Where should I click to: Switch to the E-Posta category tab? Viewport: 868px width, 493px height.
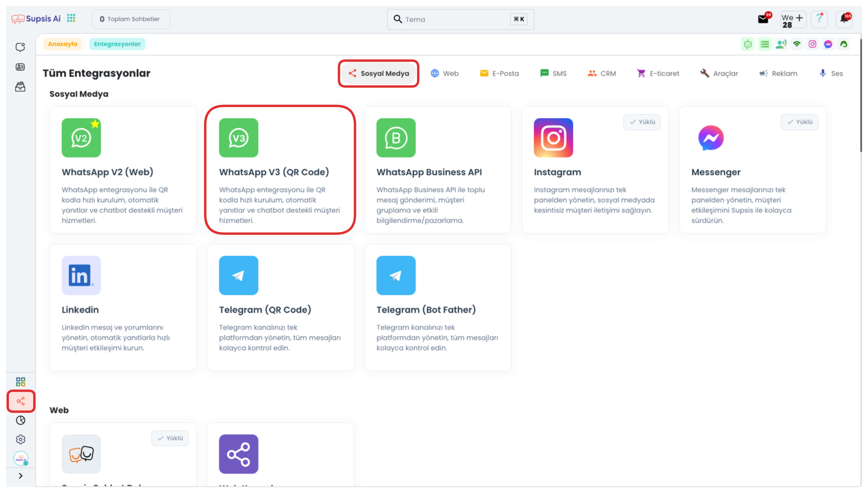click(x=499, y=73)
